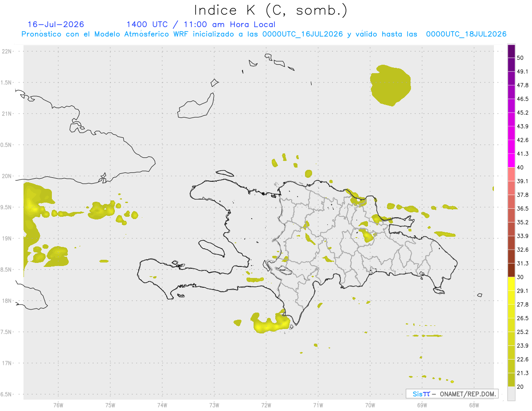Click the '75W' longitude label

coord(110,405)
